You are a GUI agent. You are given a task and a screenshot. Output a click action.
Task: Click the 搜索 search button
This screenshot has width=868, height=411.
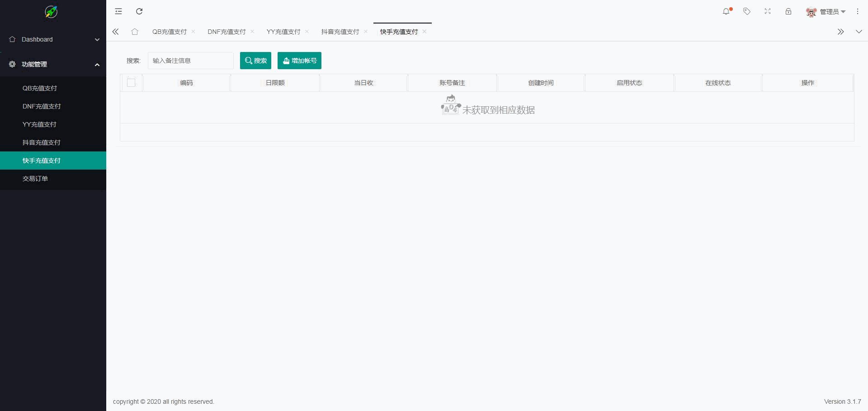tap(255, 61)
